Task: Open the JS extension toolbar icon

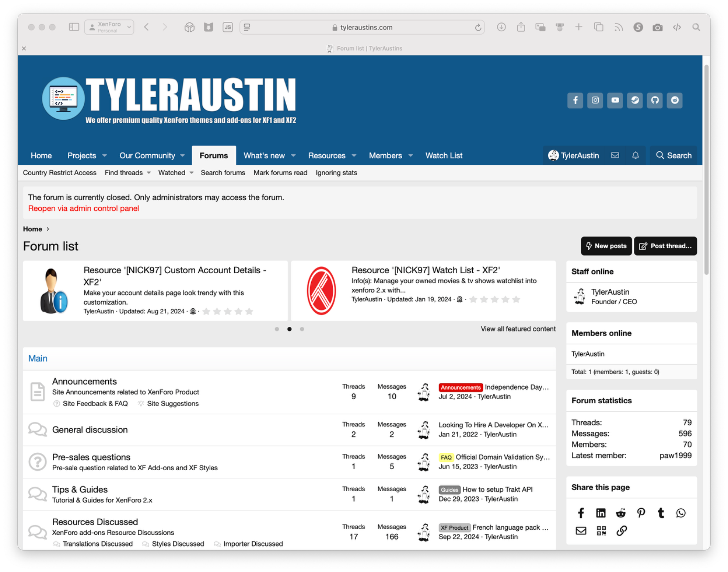Action: [x=227, y=27]
